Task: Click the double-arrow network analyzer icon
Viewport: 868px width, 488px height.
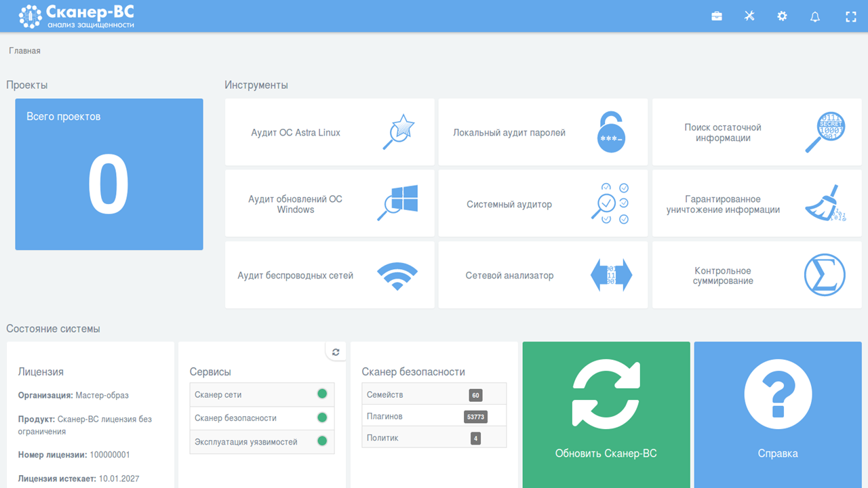Action: (611, 275)
